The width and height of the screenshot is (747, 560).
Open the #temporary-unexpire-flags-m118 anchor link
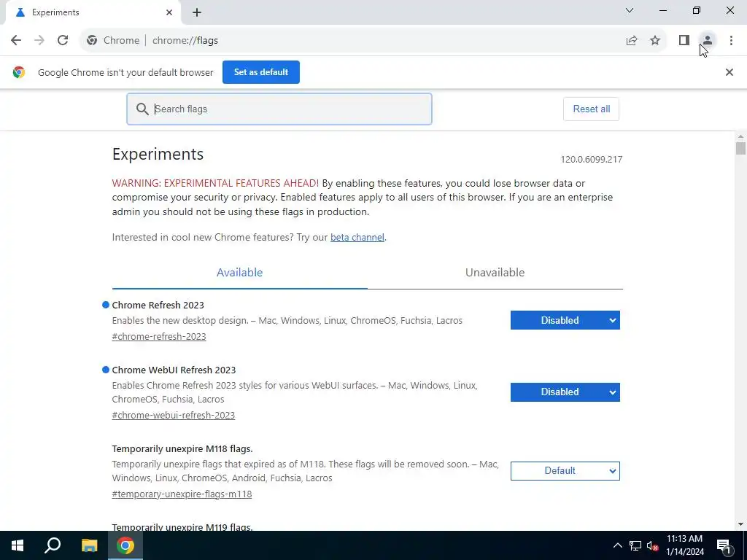(x=182, y=494)
